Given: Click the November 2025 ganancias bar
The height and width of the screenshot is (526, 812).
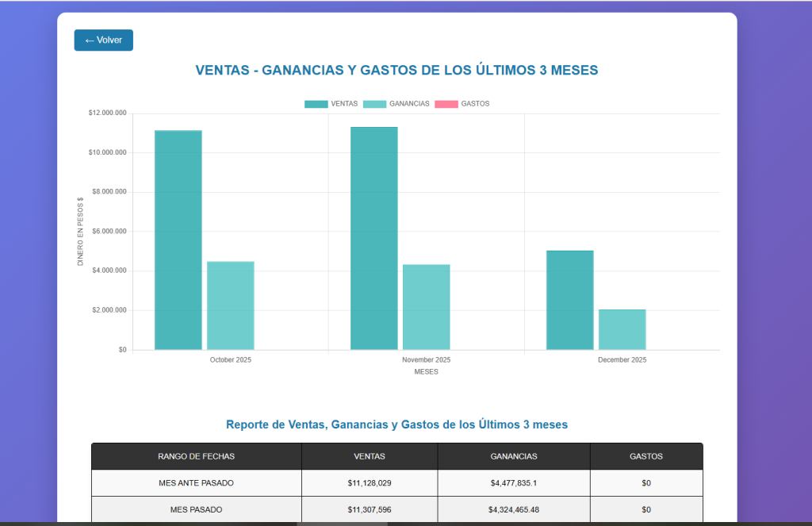Looking at the screenshot, I should [427, 307].
